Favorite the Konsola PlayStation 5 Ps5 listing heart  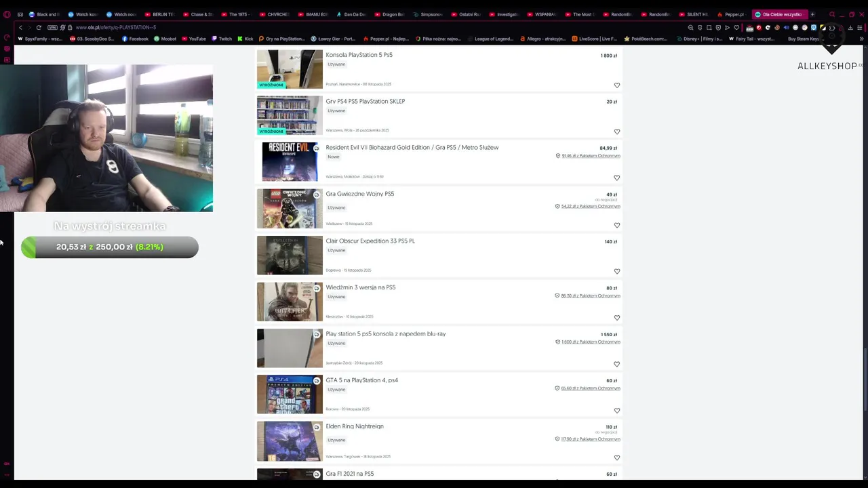616,85
